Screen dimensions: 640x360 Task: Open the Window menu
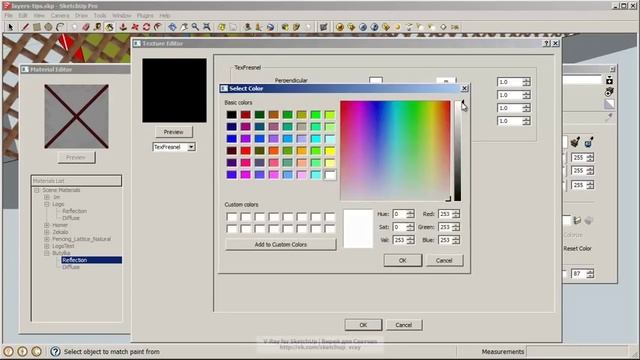click(x=121, y=16)
